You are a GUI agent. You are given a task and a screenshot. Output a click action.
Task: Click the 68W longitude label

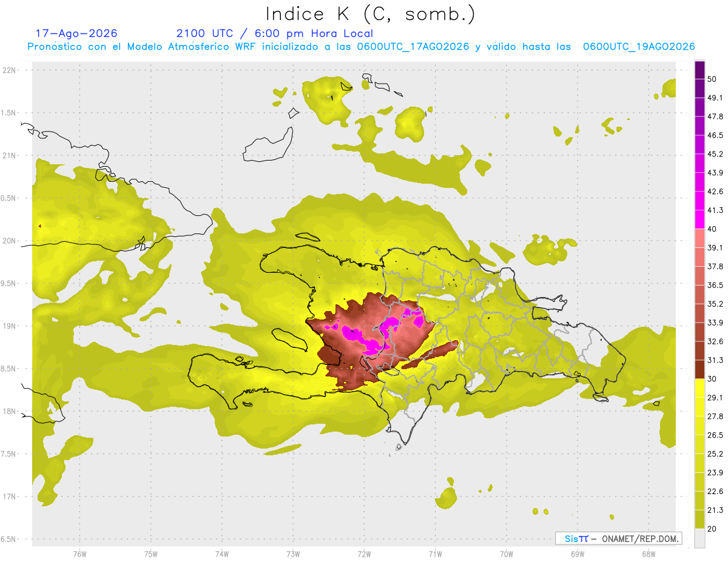point(648,554)
